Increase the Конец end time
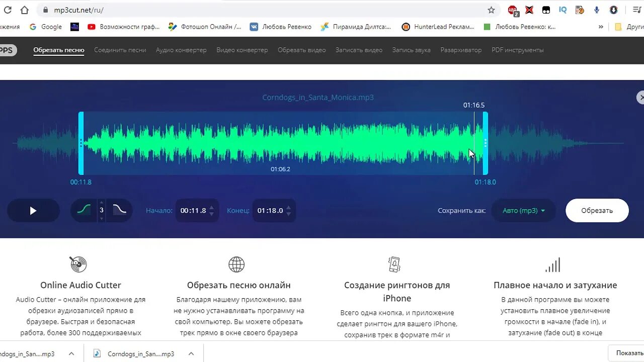This screenshot has width=644, height=362. click(x=288, y=207)
